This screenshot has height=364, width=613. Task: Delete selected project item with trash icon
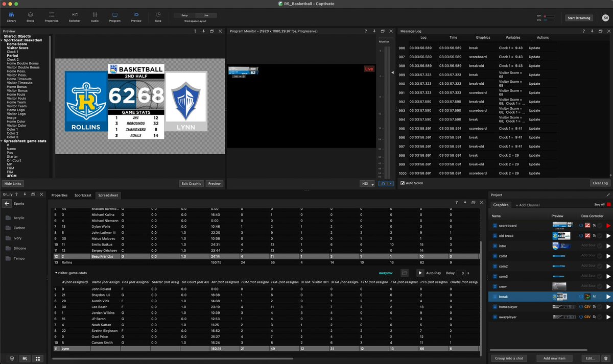coord(605,358)
